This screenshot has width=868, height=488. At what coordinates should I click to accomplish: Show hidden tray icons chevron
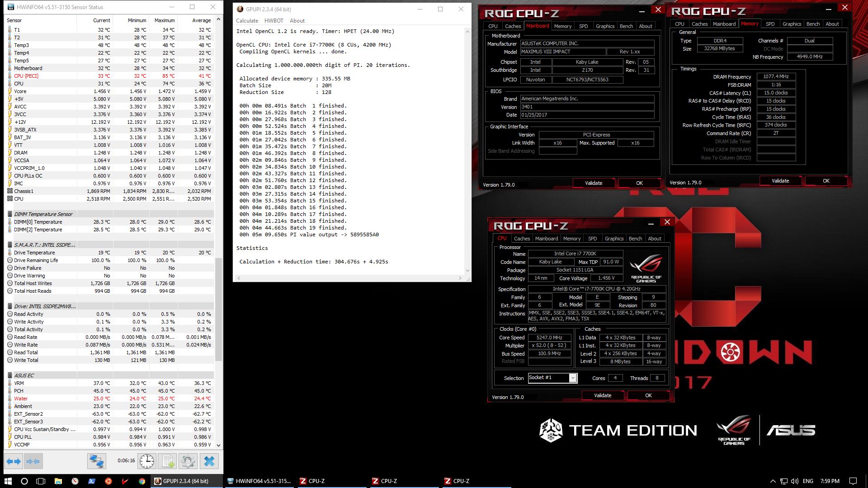[x=773, y=481]
